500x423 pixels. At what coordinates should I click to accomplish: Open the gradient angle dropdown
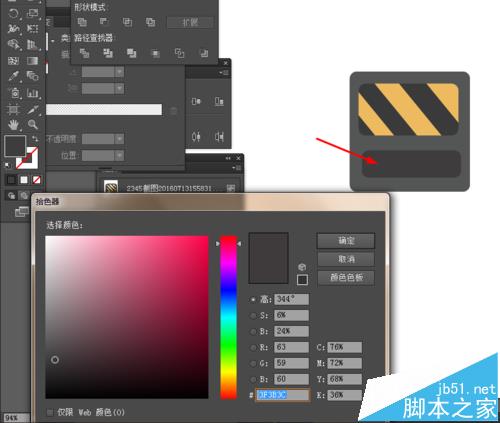120,72
